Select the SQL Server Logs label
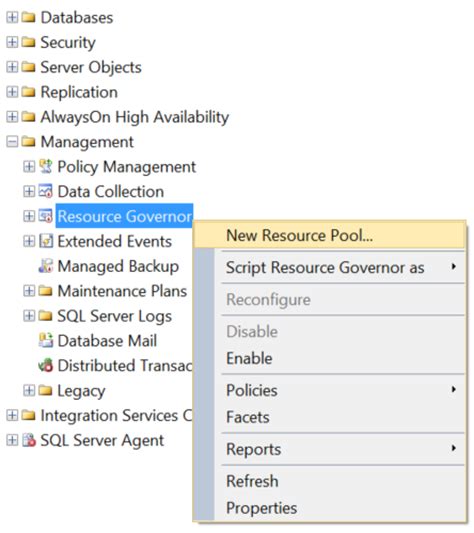Viewport: 474px width, 533px height. click(115, 316)
